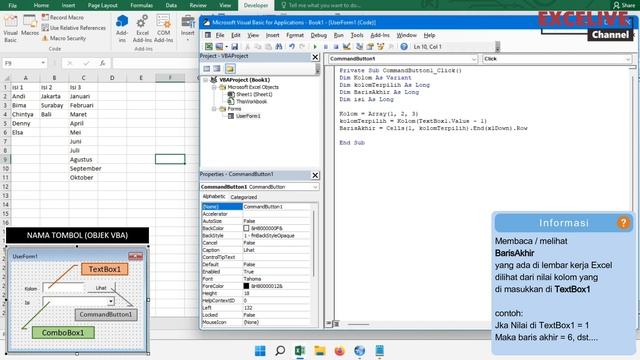Collapse the Forms folder node
Image resolution: width=640 pixels, height=360 pixels.
click(214, 109)
